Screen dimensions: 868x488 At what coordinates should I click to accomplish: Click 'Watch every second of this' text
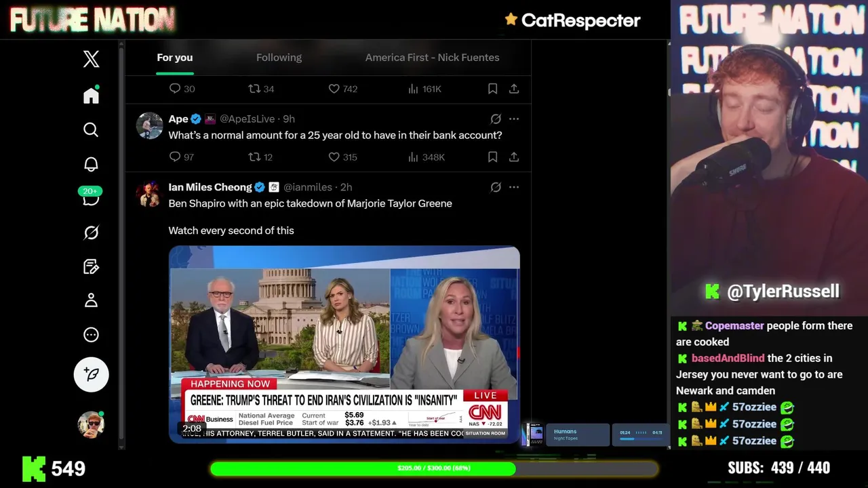(x=231, y=230)
